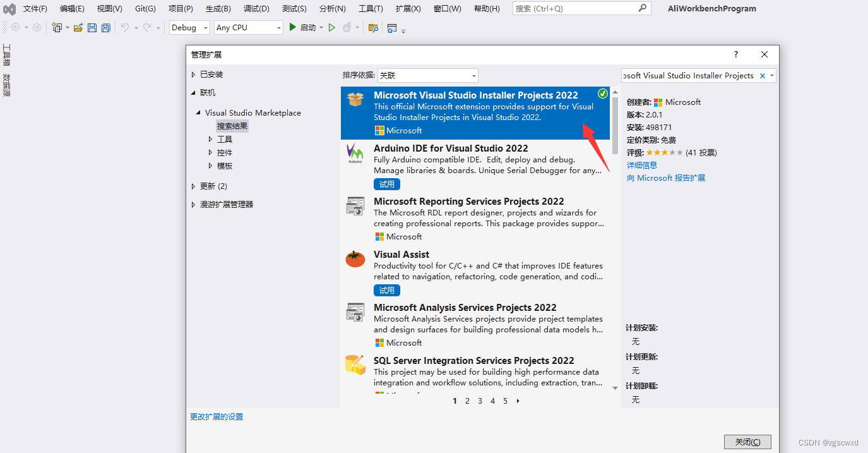Open the 工具(T) menu

pos(371,9)
